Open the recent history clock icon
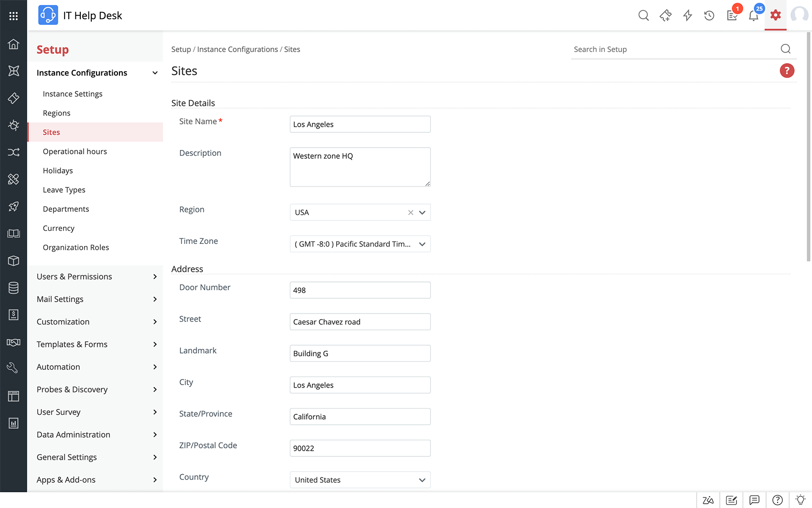This screenshot has width=812, height=508. 709,16
